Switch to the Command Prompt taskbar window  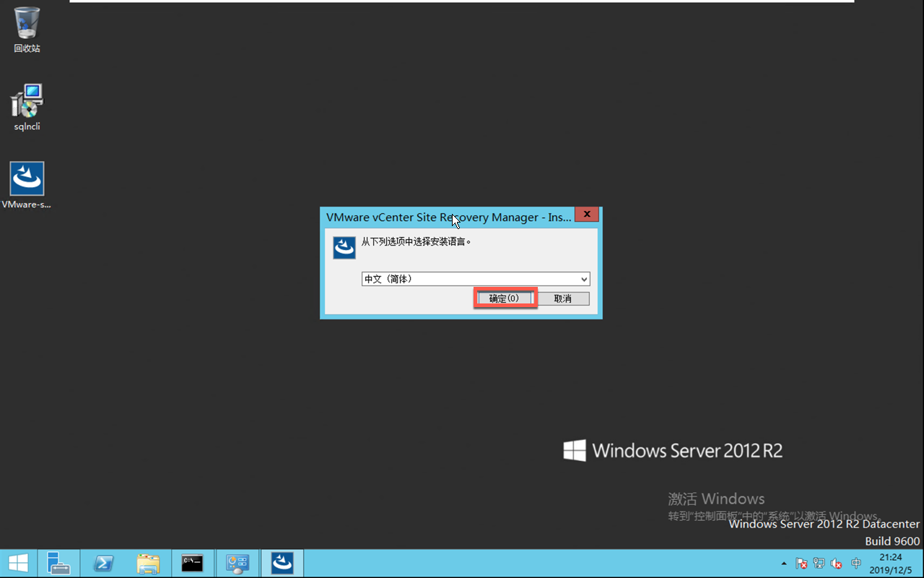(193, 564)
